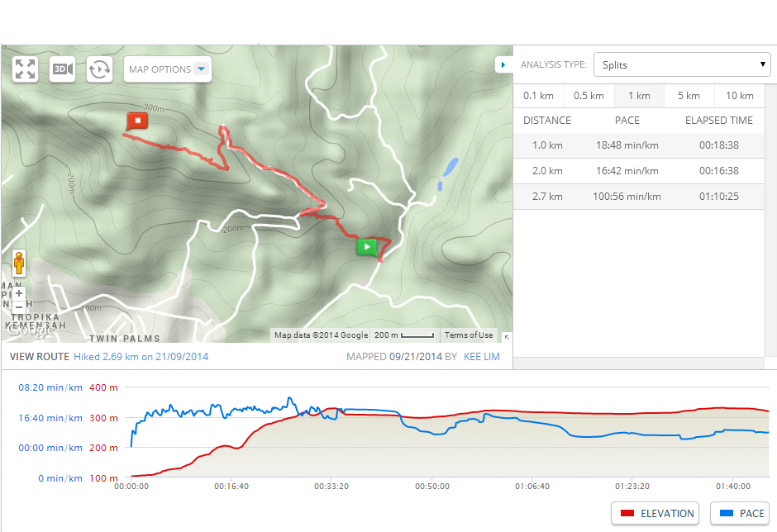View KEE LIM's profile
Viewport: 777px width, 532px height.
point(481,357)
